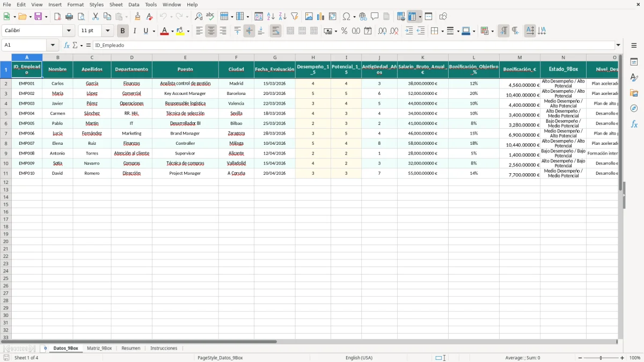Click the Sort Ascending icon

tap(270, 17)
